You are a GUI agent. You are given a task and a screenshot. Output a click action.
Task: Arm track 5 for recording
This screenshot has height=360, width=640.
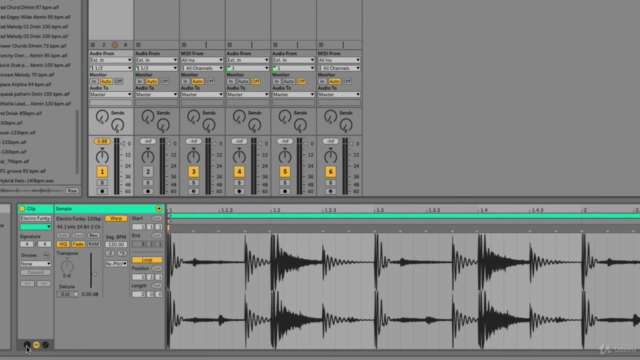[x=285, y=191]
